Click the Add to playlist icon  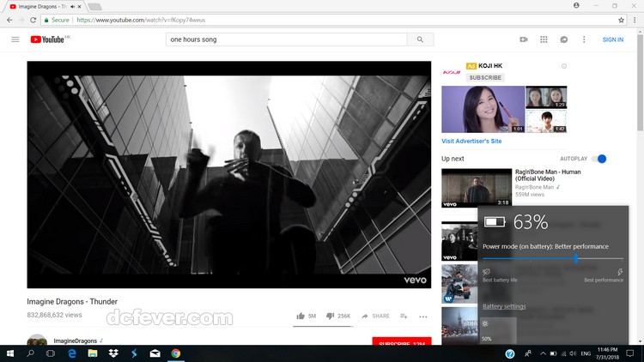[404, 316]
